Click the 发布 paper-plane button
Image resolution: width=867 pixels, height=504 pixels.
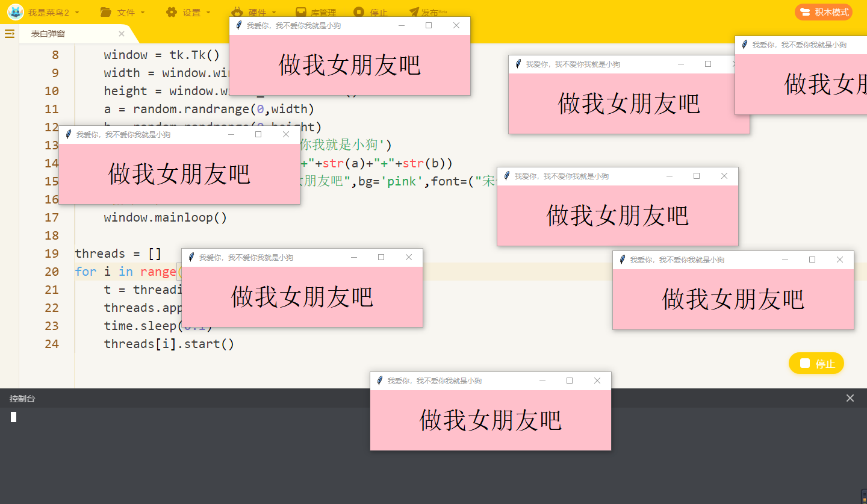pyautogui.click(x=427, y=12)
